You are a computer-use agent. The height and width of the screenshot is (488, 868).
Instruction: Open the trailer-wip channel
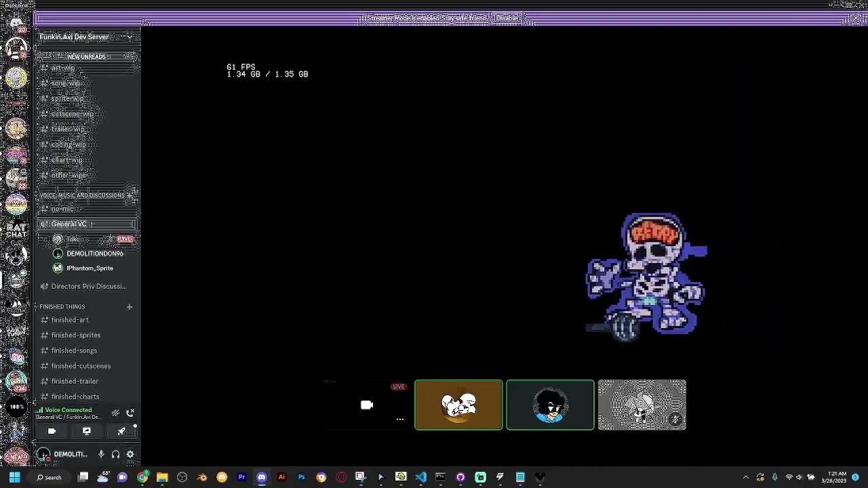68,129
